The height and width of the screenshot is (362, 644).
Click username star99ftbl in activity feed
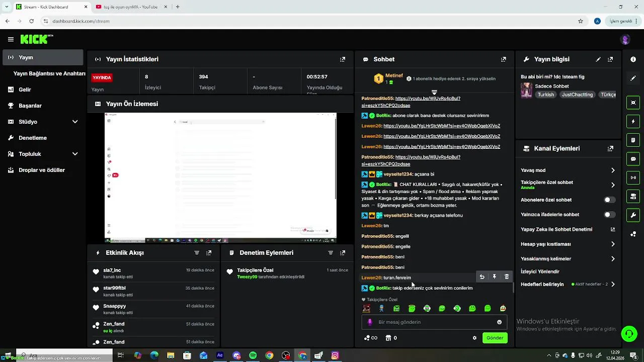tap(114, 288)
